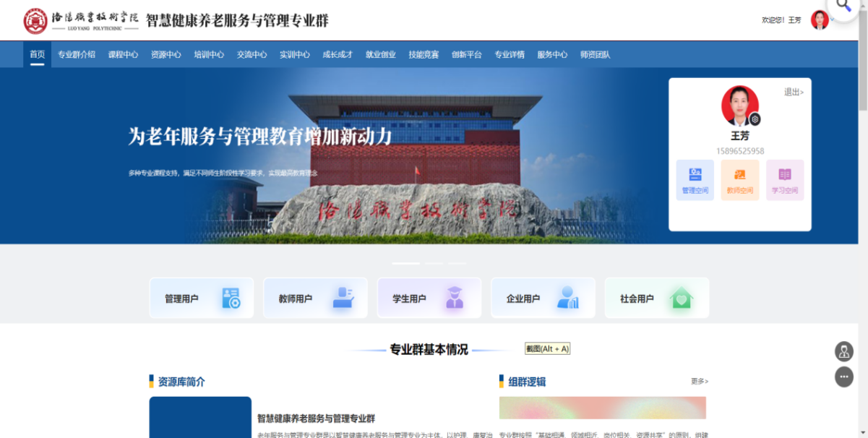Open the 课程中心 menu item
Screen dimensions: 868x438
click(x=123, y=54)
